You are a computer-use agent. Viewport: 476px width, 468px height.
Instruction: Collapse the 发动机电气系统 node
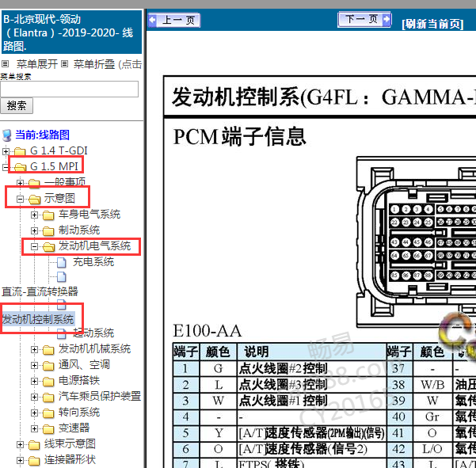point(34,246)
